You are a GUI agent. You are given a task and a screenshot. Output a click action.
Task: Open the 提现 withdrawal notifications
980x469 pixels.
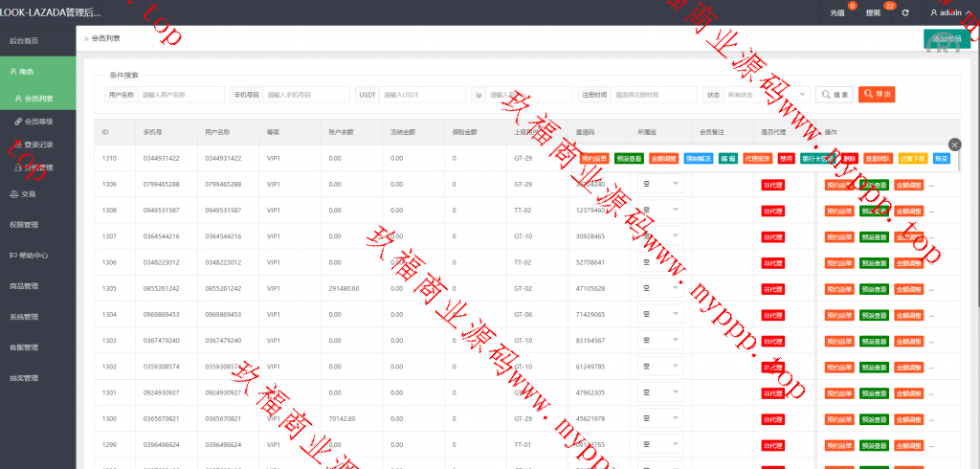(x=874, y=12)
